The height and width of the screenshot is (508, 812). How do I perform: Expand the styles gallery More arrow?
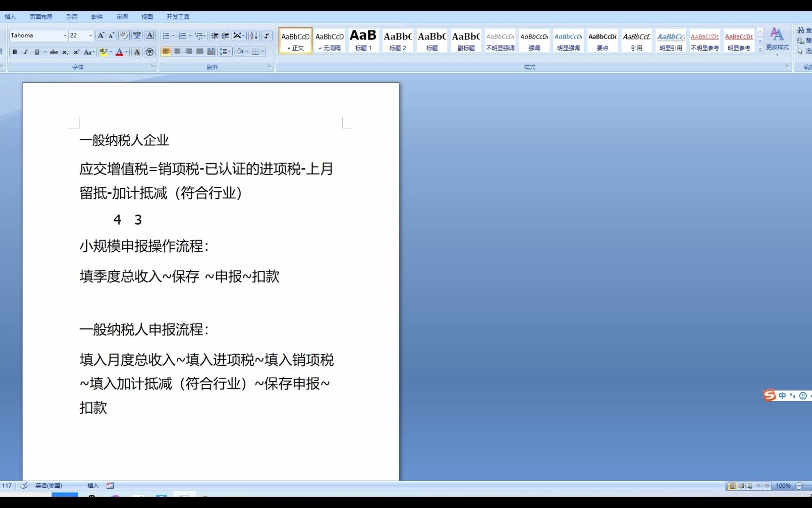point(760,49)
